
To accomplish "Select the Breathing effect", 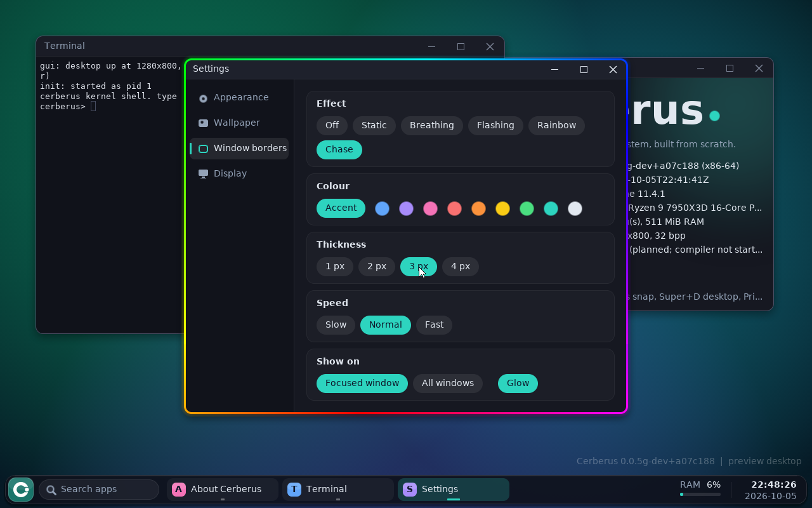I will click(x=432, y=125).
